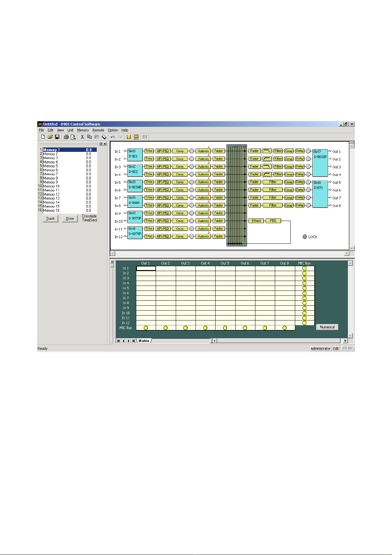Click the low-pass crossover icon for Out 3
The image size is (392, 555).
[267, 166]
